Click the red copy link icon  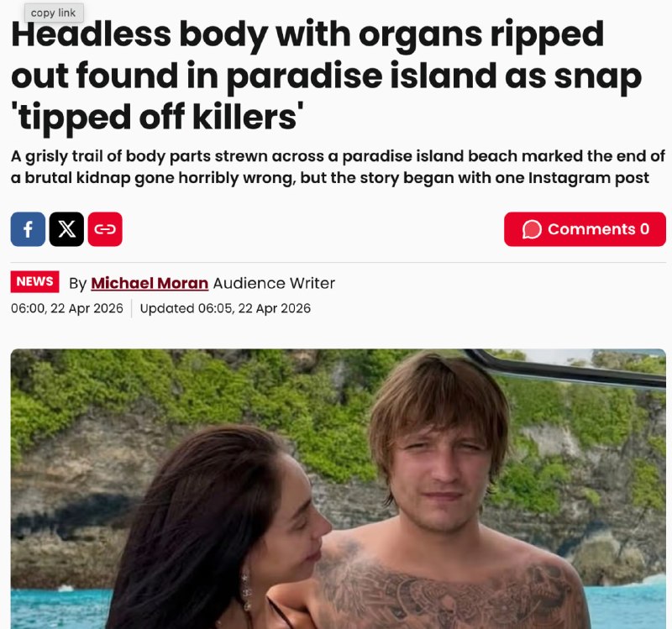coord(105,229)
